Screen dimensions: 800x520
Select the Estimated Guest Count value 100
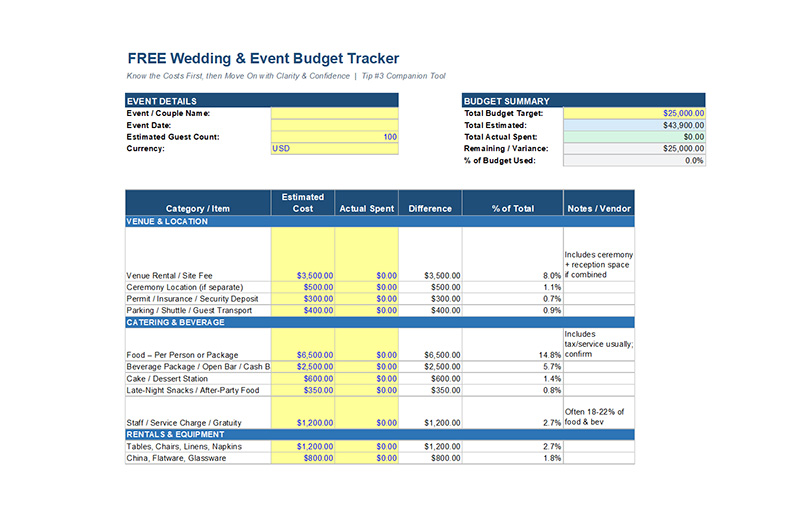(x=335, y=137)
